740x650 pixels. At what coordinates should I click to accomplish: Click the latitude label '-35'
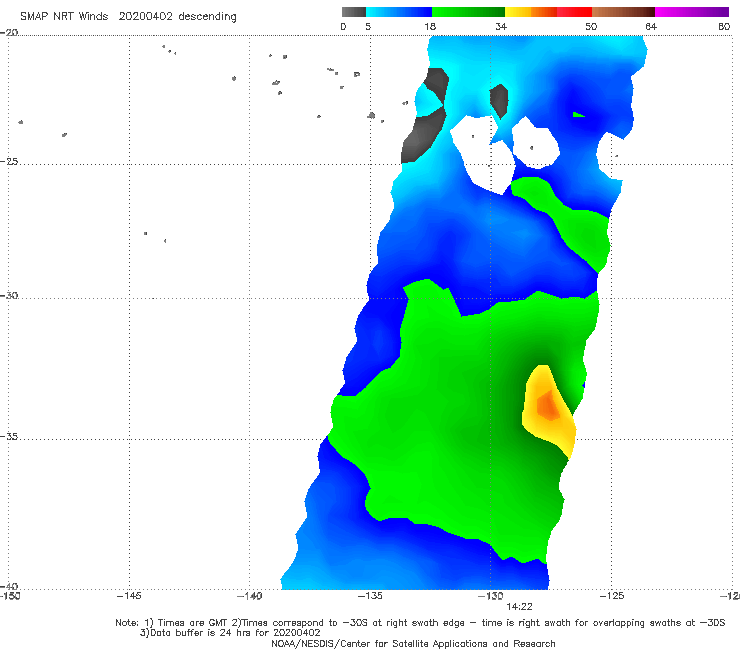click(x=9, y=436)
